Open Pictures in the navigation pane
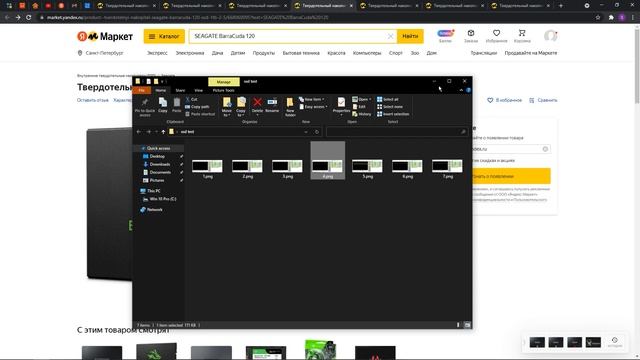640x360 pixels. [157, 180]
